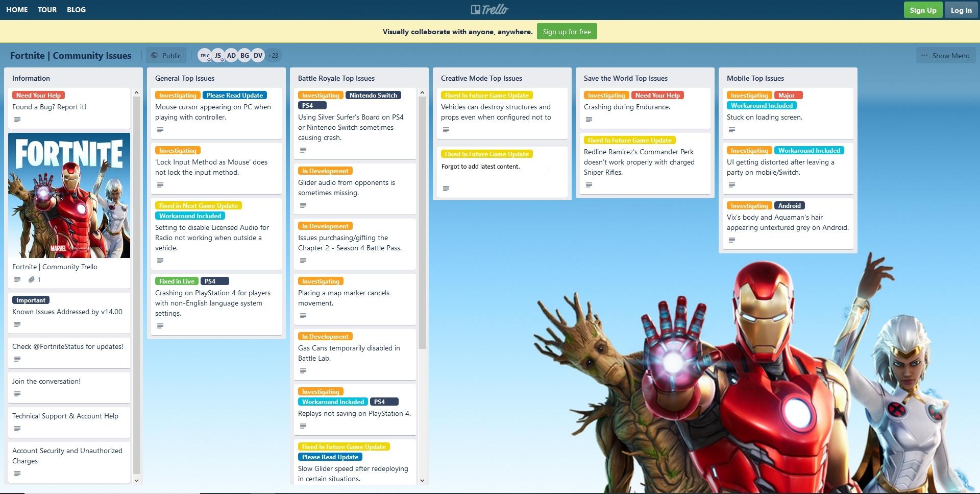The width and height of the screenshot is (980, 494).
Task: Click 'Need Your Help' label on Found a Bug card
Action: click(38, 95)
